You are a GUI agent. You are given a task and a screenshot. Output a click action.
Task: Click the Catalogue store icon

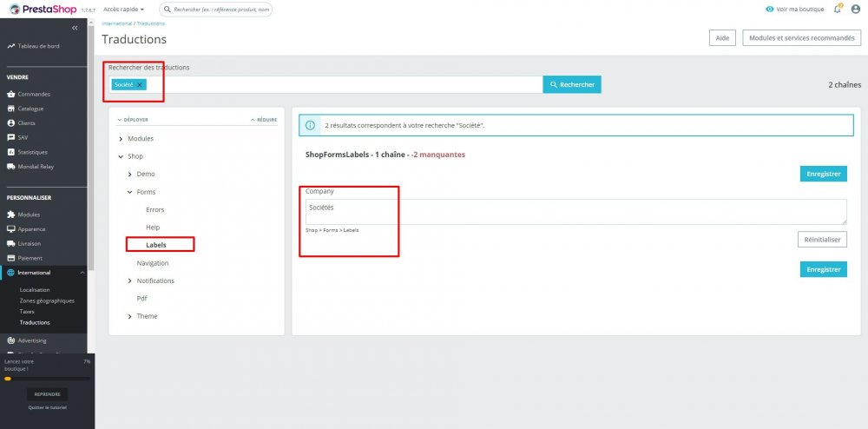(x=10, y=109)
